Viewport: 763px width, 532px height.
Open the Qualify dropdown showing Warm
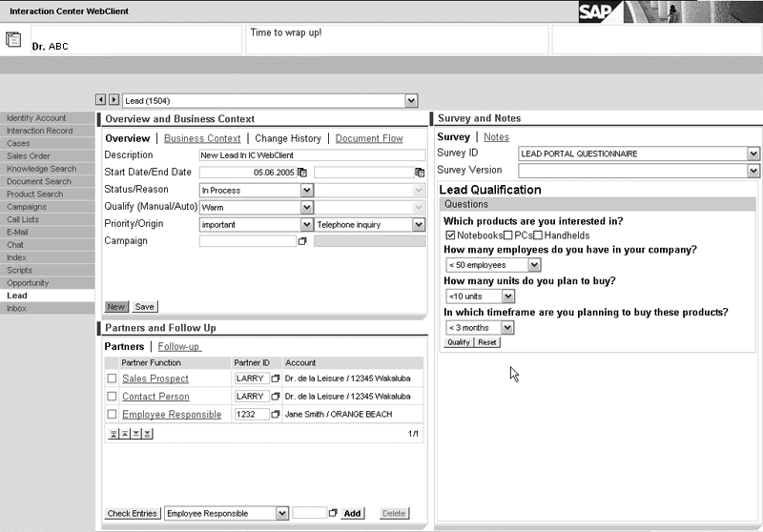point(307,208)
